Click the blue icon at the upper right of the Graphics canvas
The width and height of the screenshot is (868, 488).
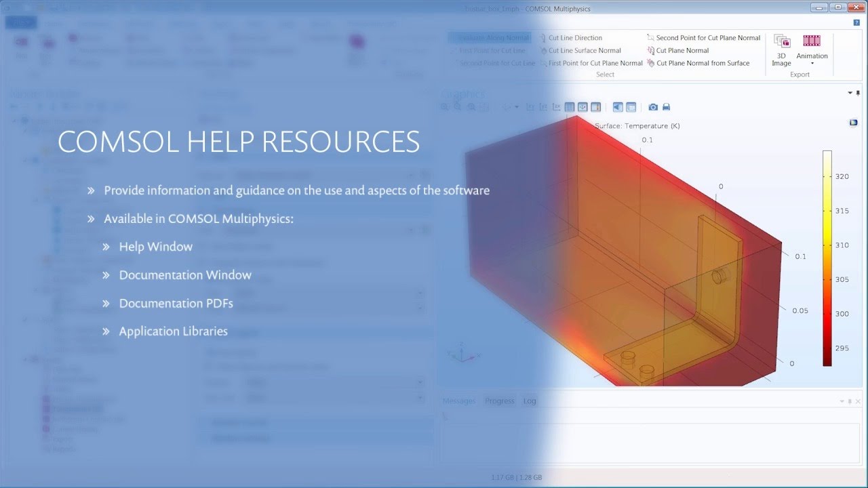pyautogui.click(x=854, y=123)
